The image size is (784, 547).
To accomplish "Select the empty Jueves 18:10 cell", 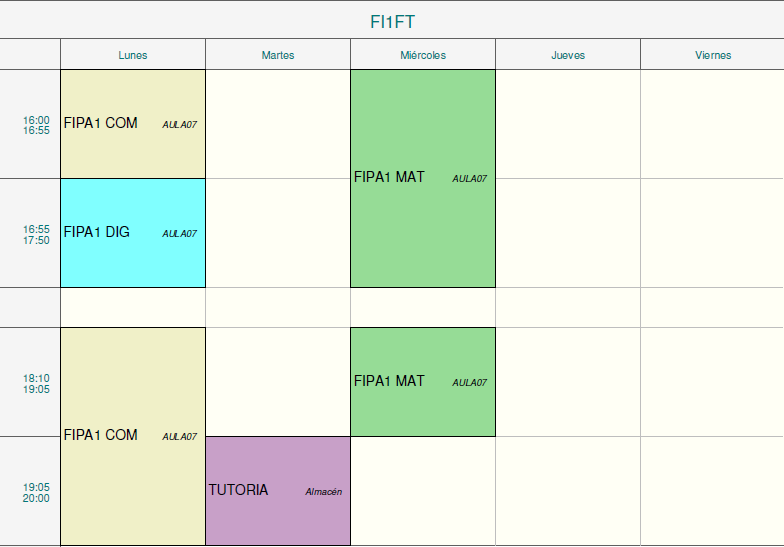I will tap(568, 382).
